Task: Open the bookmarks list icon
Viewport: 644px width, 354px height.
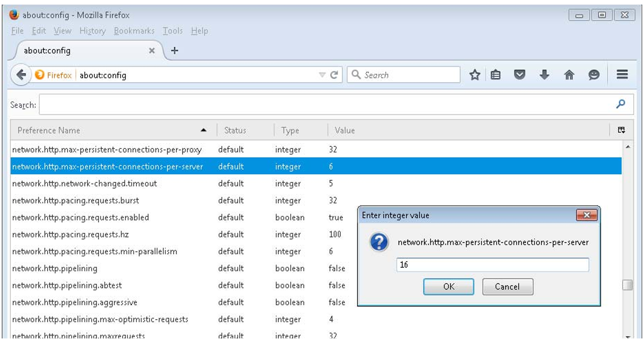Action: pyautogui.click(x=495, y=75)
